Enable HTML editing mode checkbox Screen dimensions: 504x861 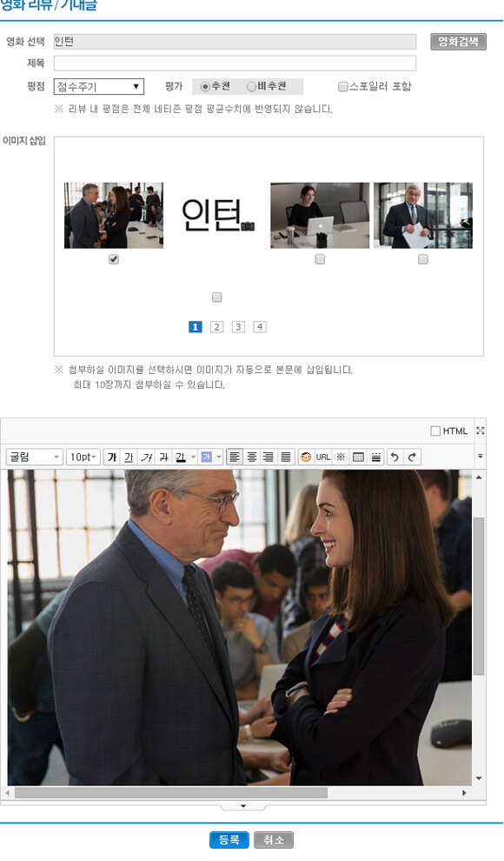(435, 431)
